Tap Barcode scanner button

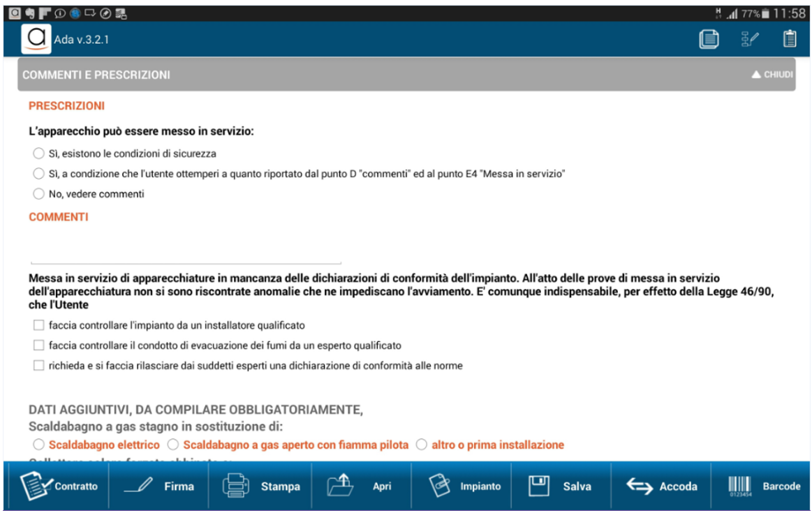761,486
